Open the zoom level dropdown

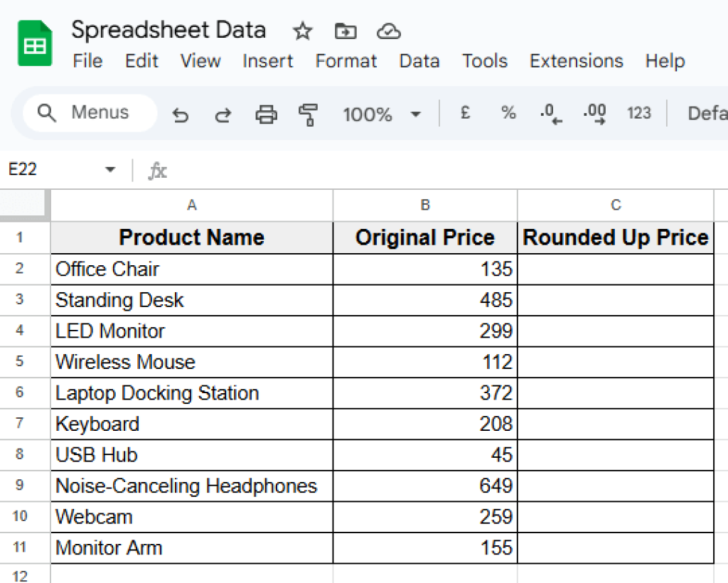[x=382, y=114]
